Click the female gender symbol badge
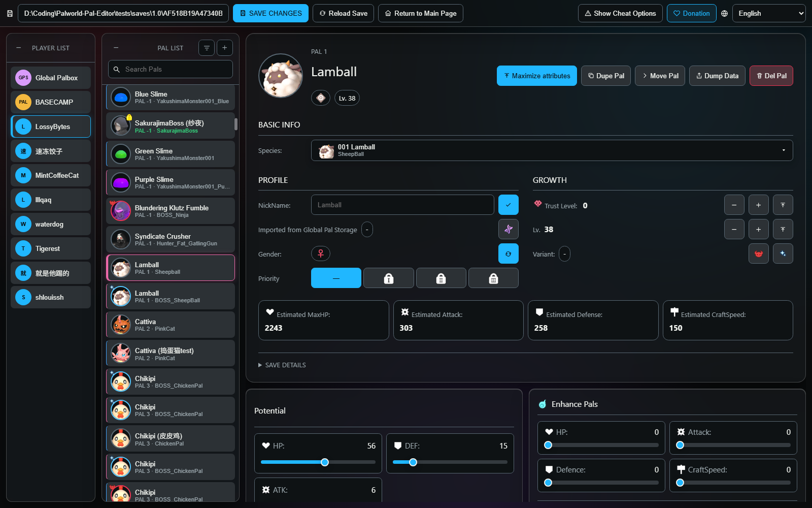 point(321,253)
